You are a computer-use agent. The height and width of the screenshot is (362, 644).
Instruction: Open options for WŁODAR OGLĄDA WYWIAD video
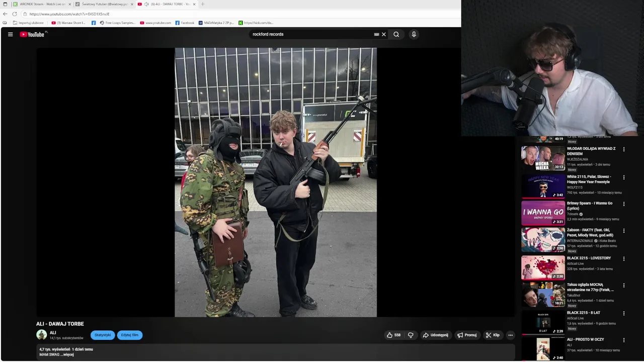pos(624,149)
